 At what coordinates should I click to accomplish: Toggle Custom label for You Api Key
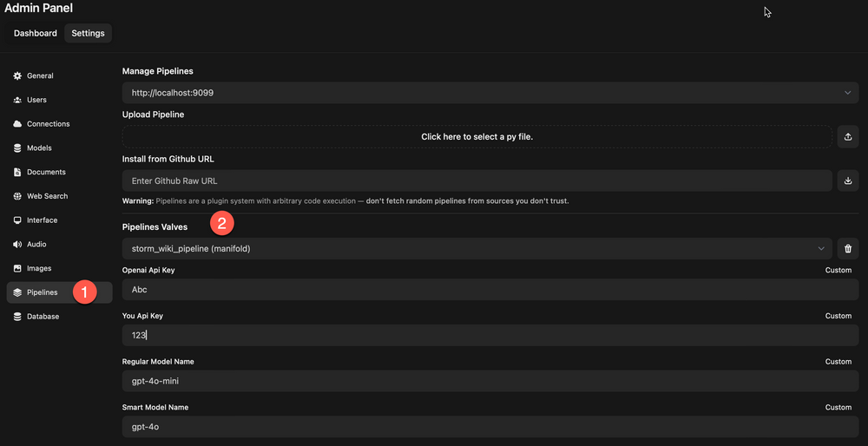click(x=838, y=316)
